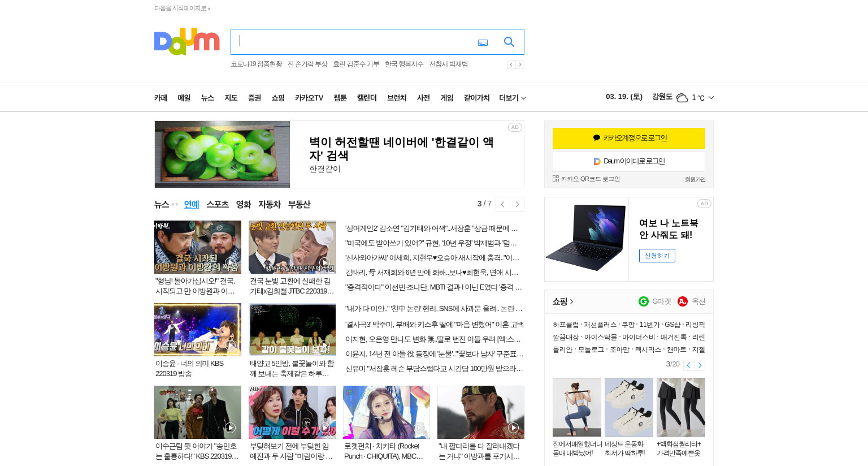Screen dimensions: 868x466
Task: Open G마켓 shopping logo
Action: click(x=644, y=301)
